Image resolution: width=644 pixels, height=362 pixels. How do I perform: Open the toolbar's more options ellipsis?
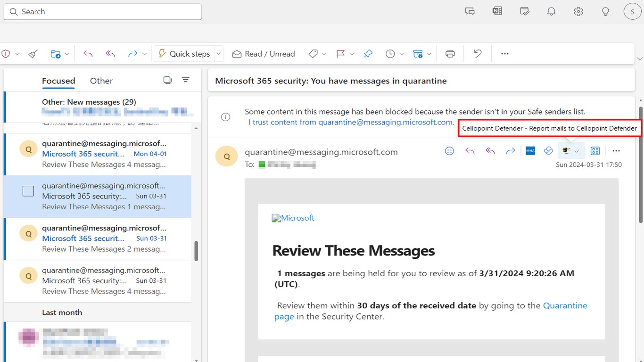pyautogui.click(x=505, y=54)
